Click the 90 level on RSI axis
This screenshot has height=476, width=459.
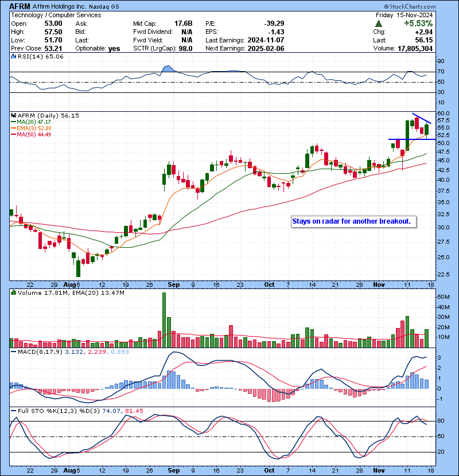pos(441,61)
